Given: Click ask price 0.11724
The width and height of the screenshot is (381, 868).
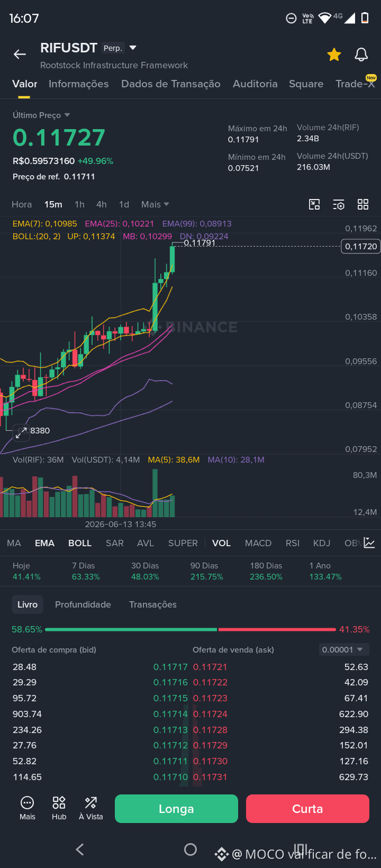Looking at the screenshot, I should click(x=210, y=714).
